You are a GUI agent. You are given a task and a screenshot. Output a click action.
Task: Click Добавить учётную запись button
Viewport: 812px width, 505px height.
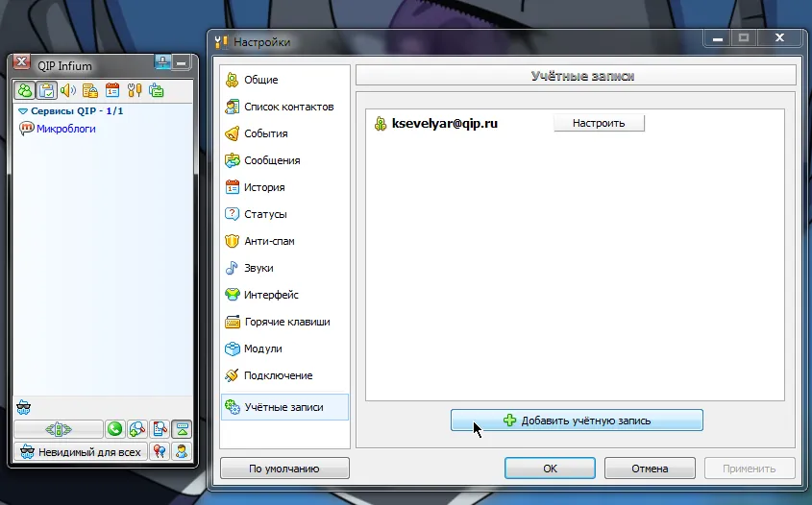click(x=577, y=421)
